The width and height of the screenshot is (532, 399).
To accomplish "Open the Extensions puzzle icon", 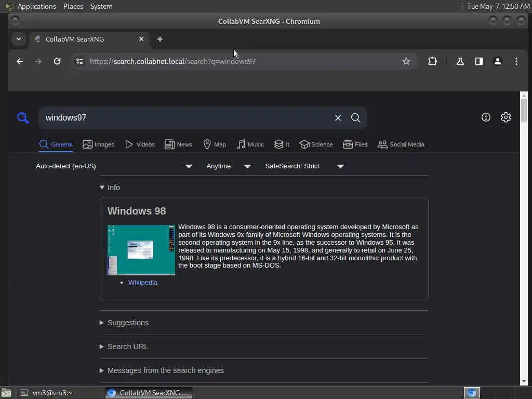I will coord(432,61).
